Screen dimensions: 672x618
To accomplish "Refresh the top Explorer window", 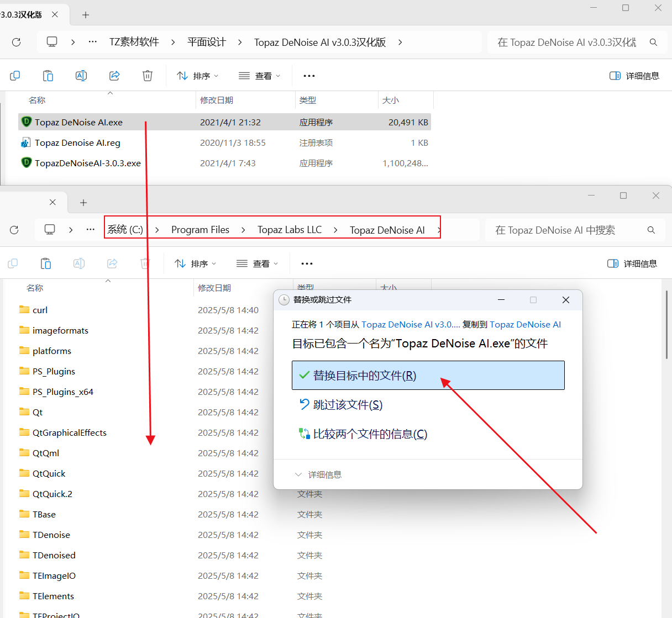I will pyautogui.click(x=16, y=42).
